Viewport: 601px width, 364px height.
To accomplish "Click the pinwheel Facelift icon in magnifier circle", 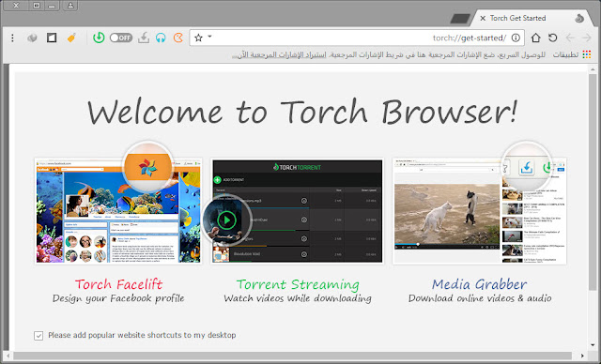I will coord(148,167).
